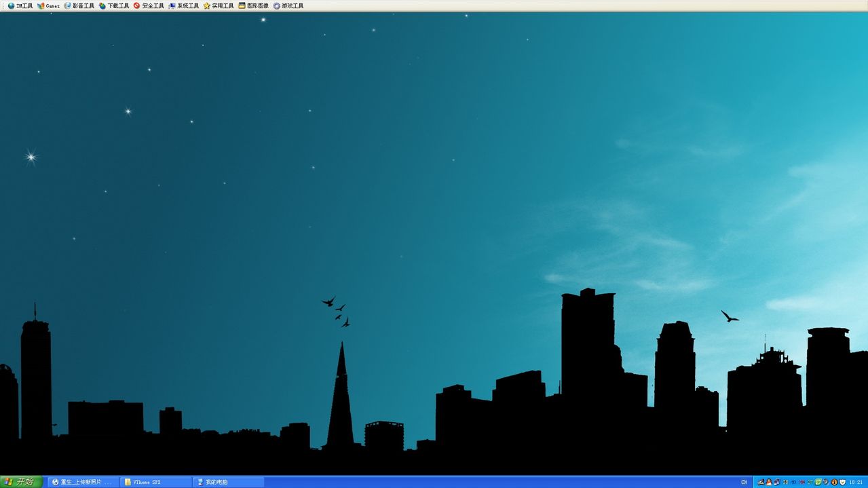Click the 开始 Start button
This screenshot has height=488, width=868.
pyautogui.click(x=21, y=482)
